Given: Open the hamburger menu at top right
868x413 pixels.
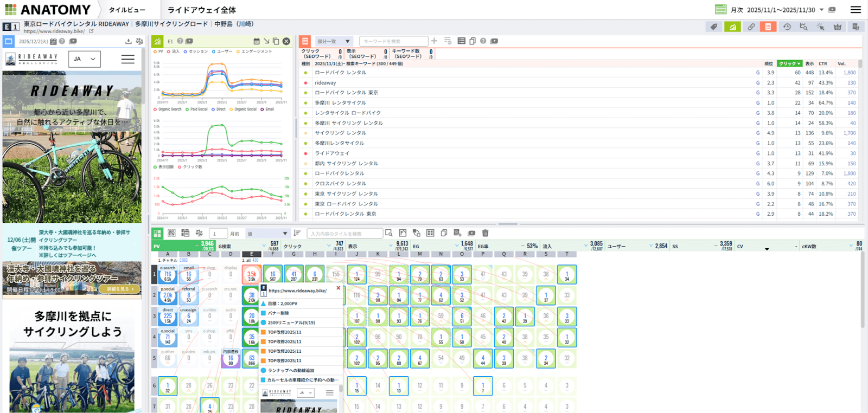Looking at the screenshot, I should pos(856,10).
